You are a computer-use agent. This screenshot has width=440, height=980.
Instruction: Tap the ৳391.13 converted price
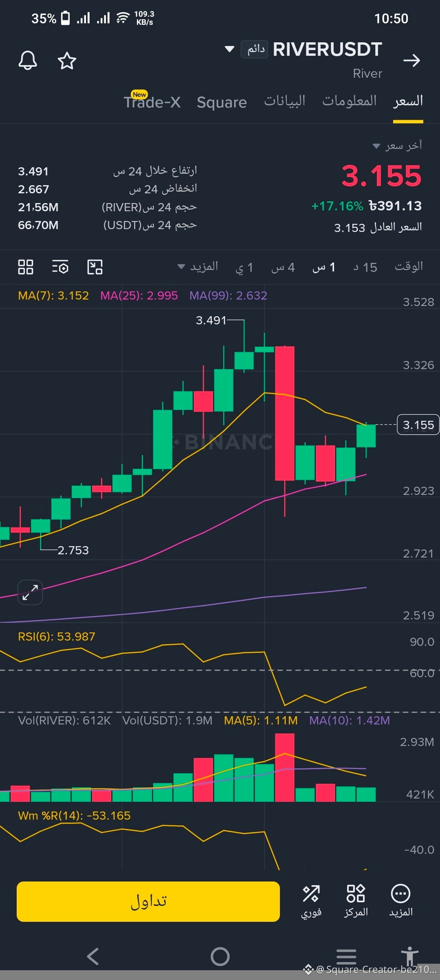coord(395,206)
